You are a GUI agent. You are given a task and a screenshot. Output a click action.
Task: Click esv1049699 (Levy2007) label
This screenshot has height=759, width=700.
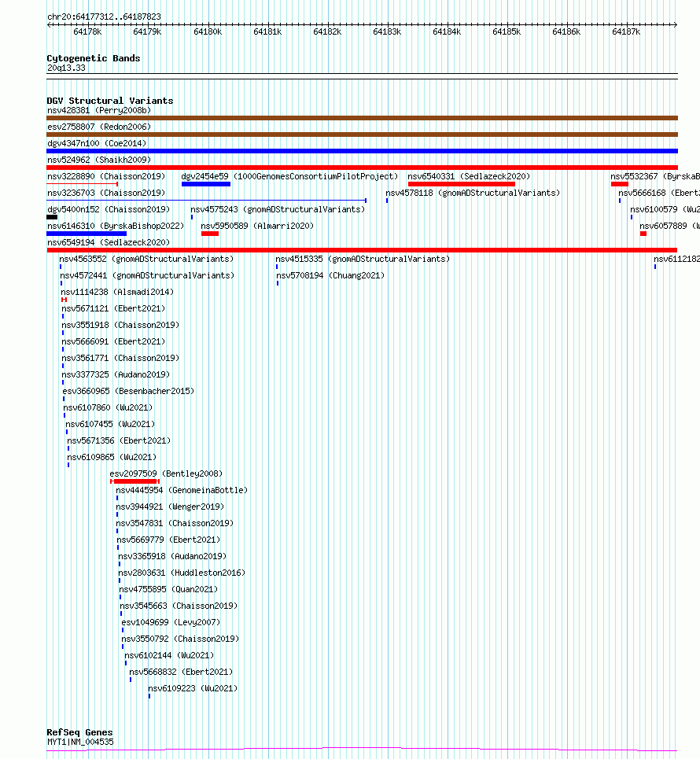pos(171,622)
